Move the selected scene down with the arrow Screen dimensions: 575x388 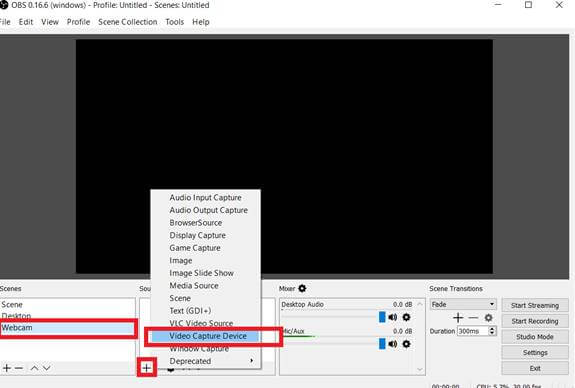pos(47,368)
